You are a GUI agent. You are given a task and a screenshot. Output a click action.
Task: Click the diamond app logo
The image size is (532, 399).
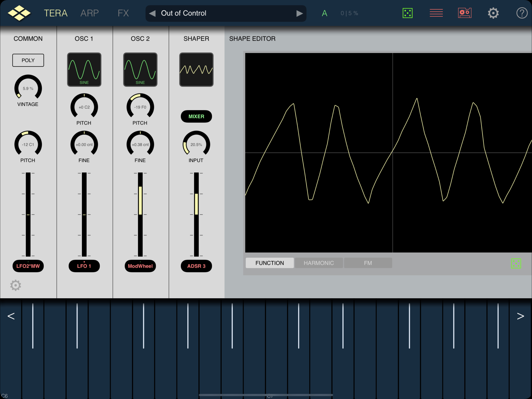pyautogui.click(x=19, y=13)
